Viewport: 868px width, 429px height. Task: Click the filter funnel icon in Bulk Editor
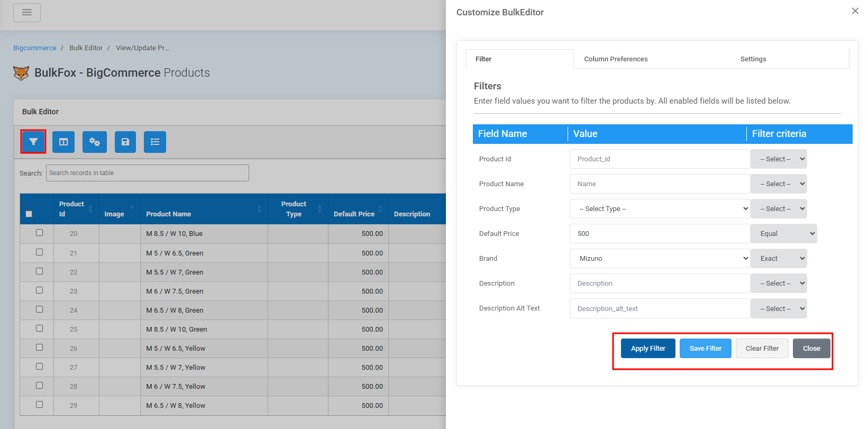click(33, 142)
